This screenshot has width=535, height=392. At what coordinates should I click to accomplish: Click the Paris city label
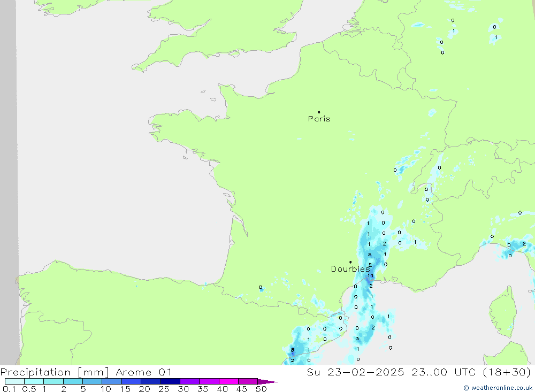tap(319, 119)
